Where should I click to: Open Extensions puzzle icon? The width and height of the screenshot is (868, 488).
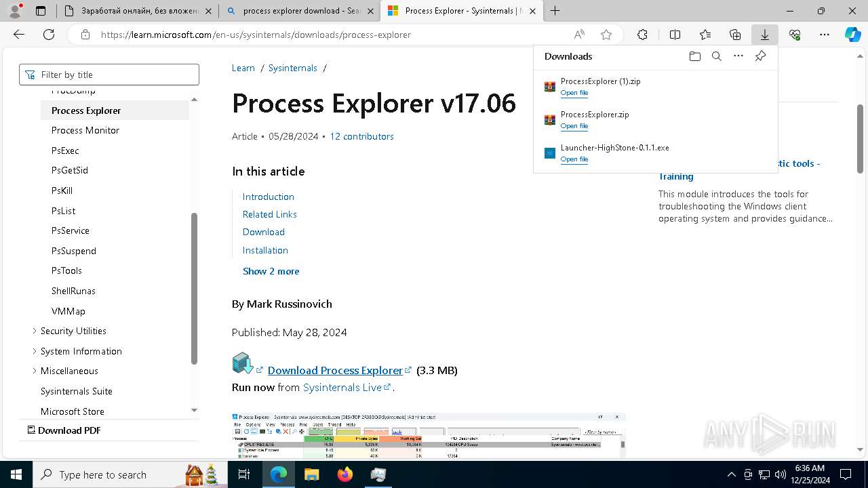[x=642, y=35]
